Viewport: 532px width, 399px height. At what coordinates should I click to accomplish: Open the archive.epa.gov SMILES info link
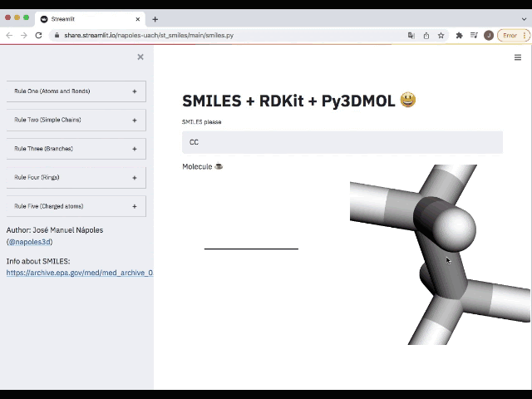[79, 273]
